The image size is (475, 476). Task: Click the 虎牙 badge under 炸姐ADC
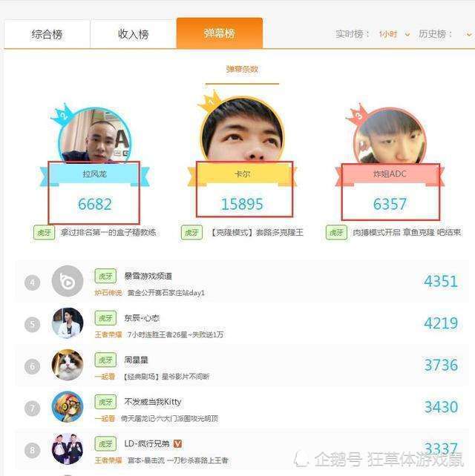pyautogui.click(x=336, y=233)
